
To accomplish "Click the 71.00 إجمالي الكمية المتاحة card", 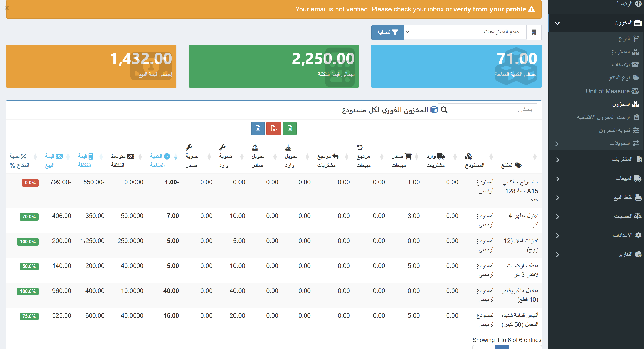I will click(x=456, y=66).
